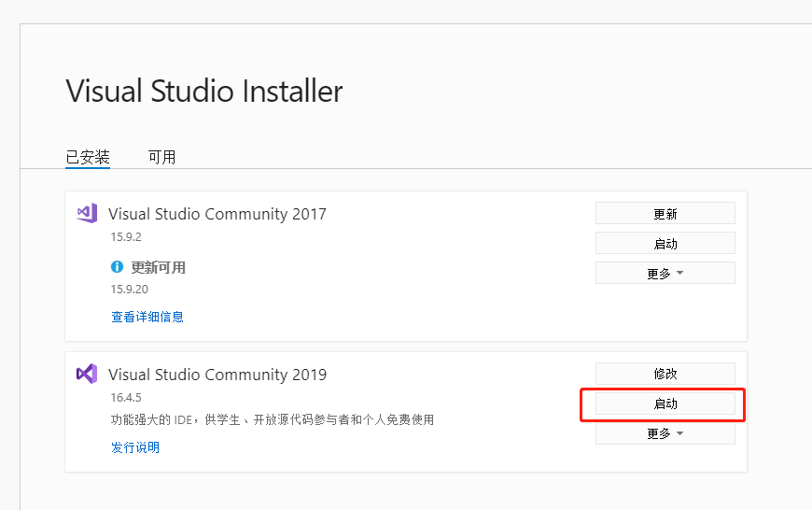Expand the 更多 dropdown for Visual Studio 2017

point(665,274)
